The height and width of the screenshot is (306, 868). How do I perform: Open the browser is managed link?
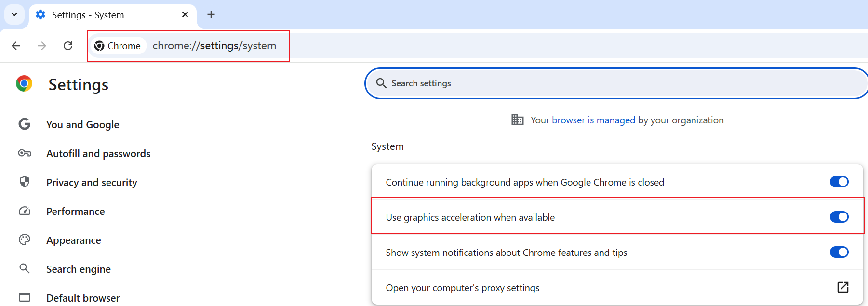[x=593, y=120]
